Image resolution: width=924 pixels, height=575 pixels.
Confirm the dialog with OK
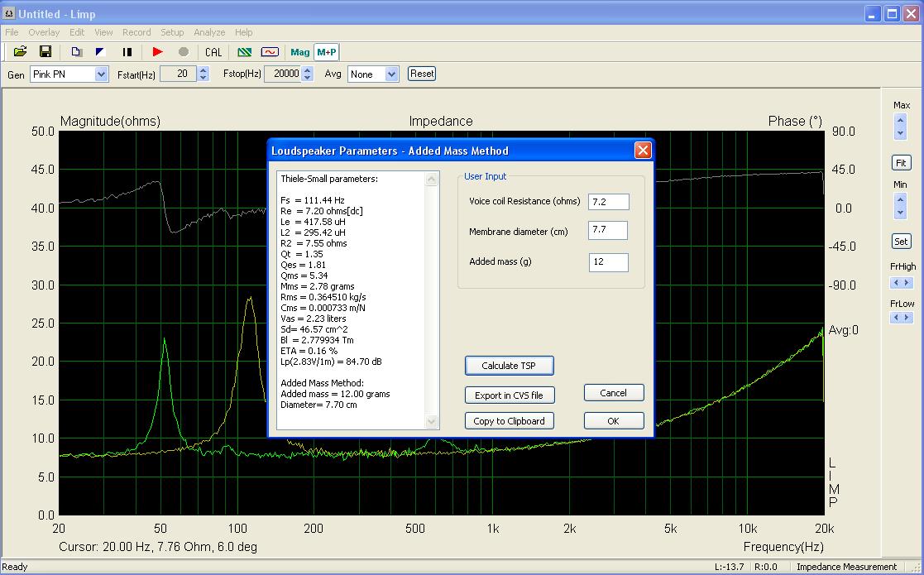tap(614, 421)
